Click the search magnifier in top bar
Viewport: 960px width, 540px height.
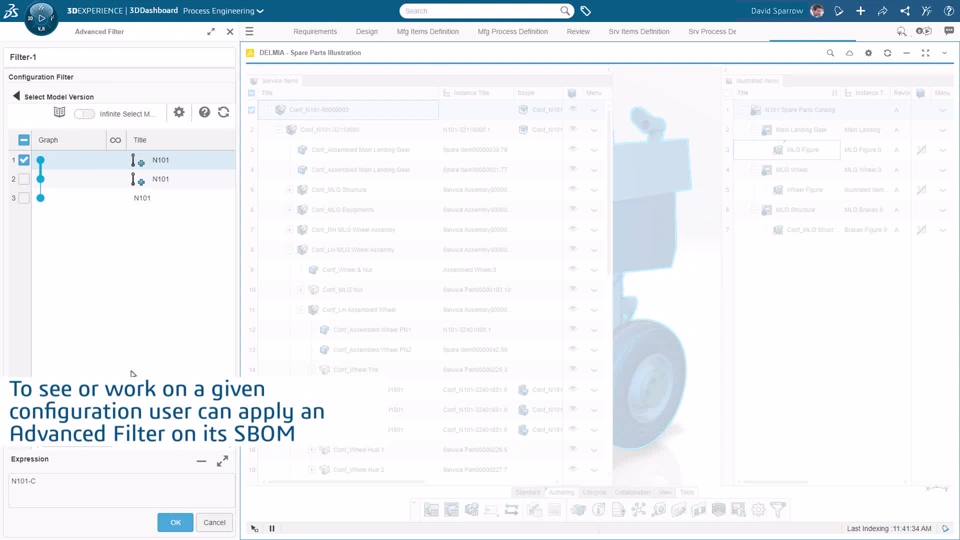pos(564,10)
